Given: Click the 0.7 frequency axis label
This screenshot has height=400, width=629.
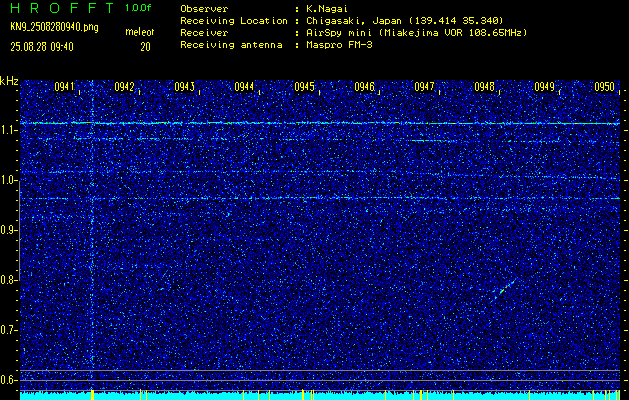Looking at the screenshot, I should (x=9, y=330).
